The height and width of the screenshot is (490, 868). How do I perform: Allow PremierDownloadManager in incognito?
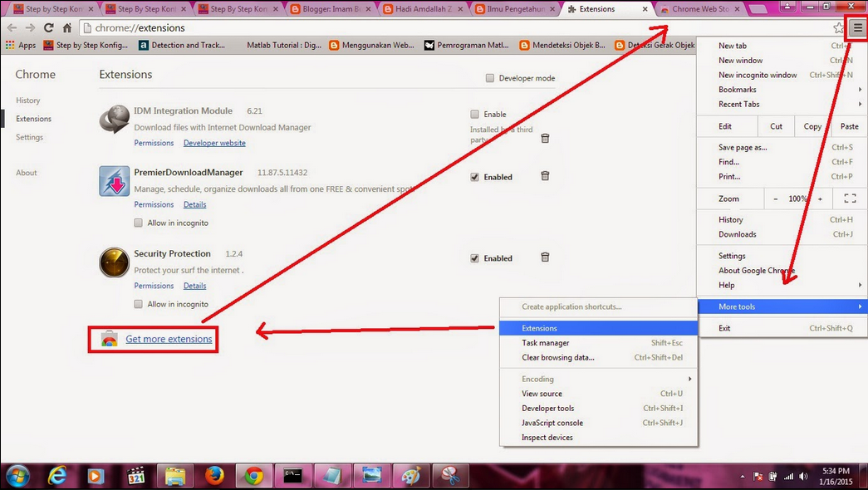(139, 223)
